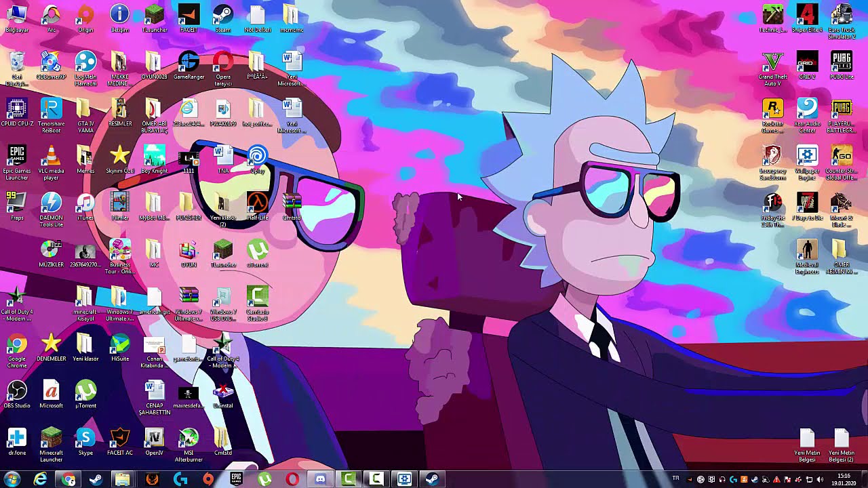Open FACEIT AC shortcut

120,441
